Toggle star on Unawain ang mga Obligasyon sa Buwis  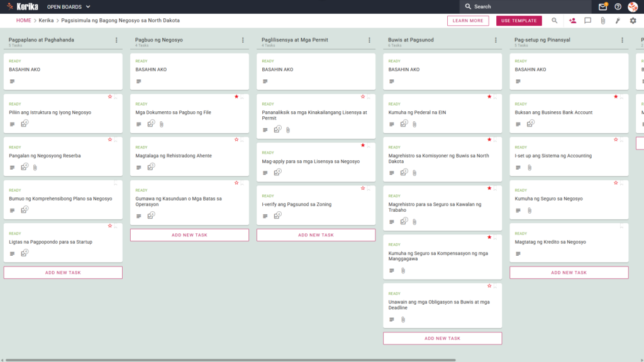489,286
